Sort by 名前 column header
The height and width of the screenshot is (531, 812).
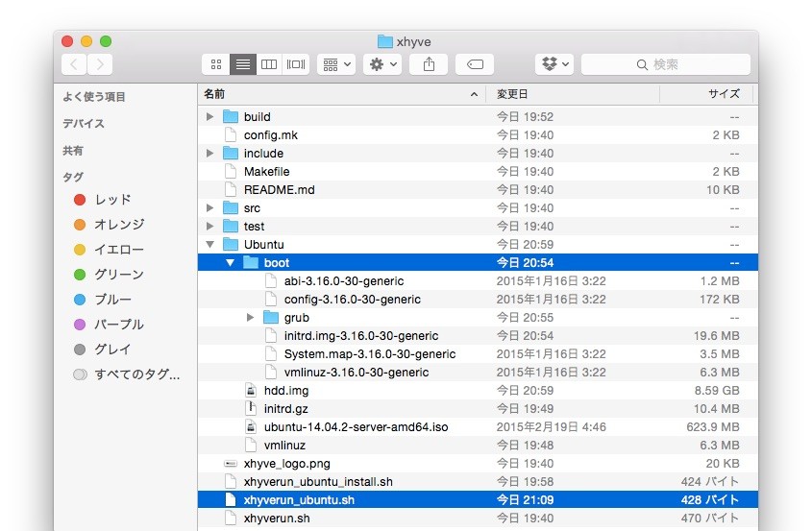click(341, 94)
